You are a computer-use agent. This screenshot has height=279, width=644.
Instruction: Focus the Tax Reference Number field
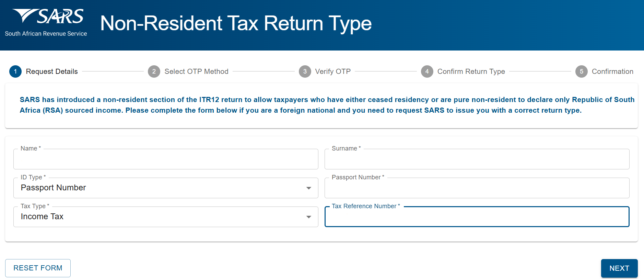(477, 217)
